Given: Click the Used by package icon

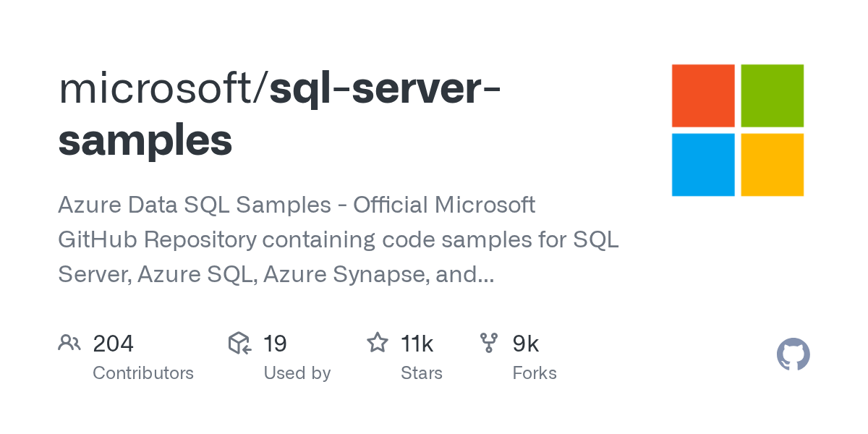Looking at the screenshot, I should click(239, 343).
